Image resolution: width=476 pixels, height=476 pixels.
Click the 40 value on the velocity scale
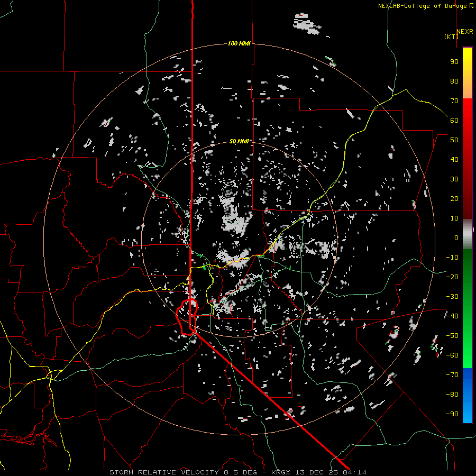click(454, 159)
